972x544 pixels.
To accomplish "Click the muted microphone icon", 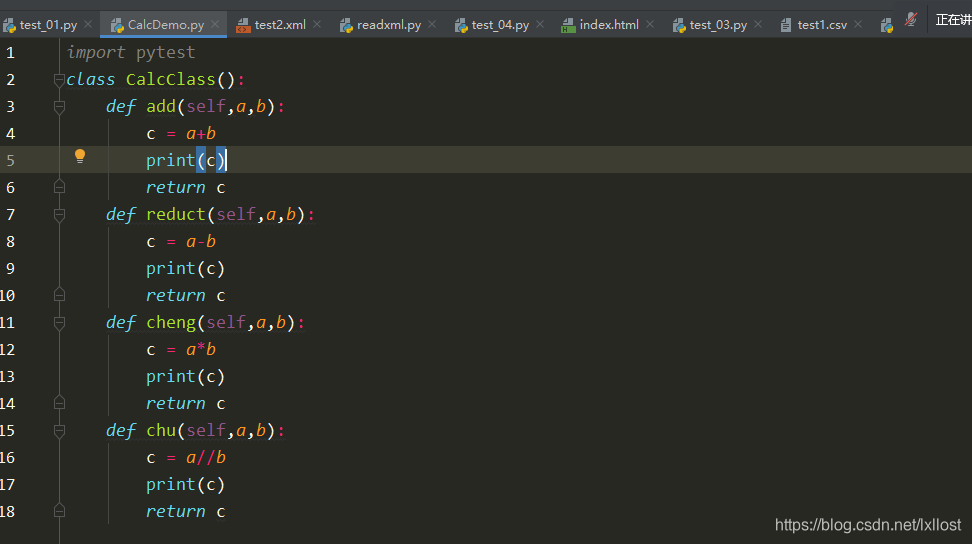I will (x=911, y=20).
